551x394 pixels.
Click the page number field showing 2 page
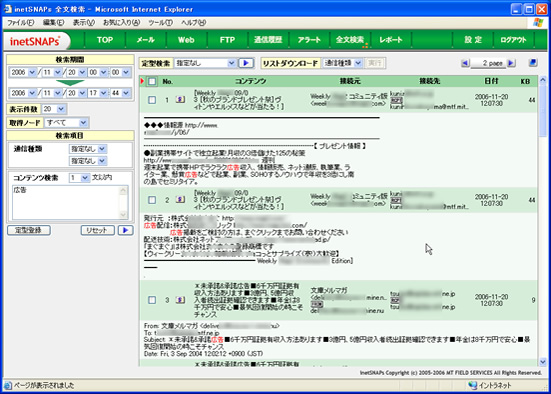(488, 63)
